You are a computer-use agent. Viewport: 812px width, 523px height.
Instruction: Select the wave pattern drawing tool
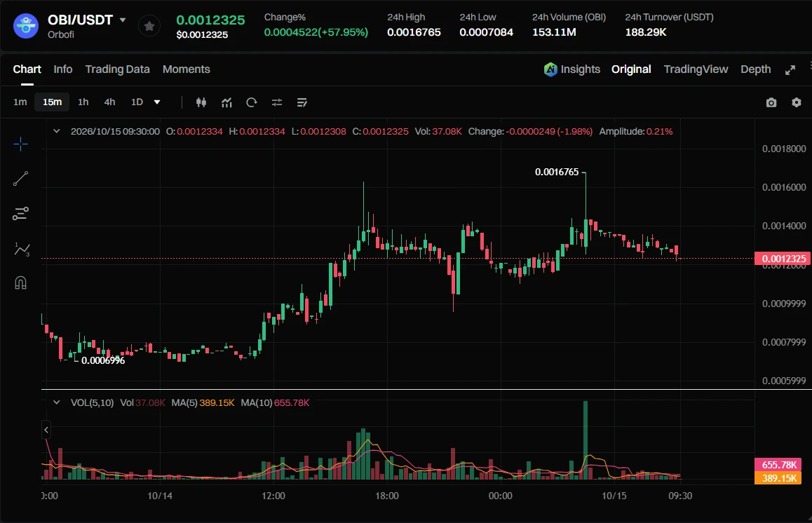click(x=21, y=249)
